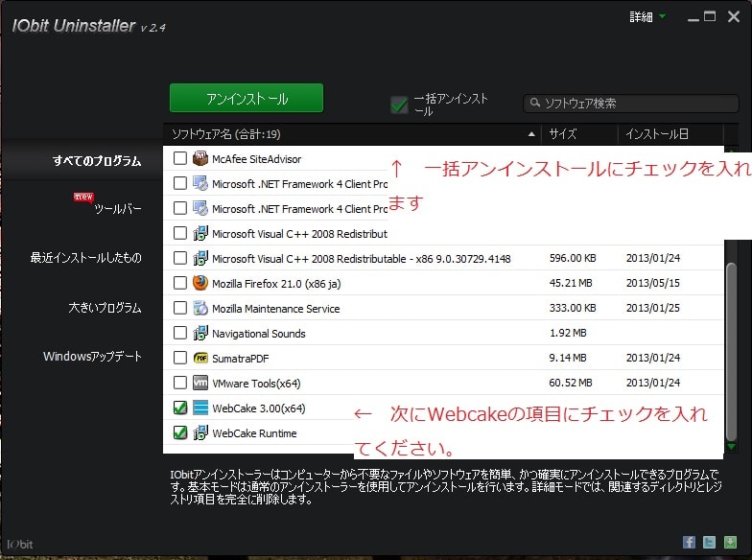752x560 pixels.
Task: Click the IObit logo at bottom left
Action: pyautogui.click(x=19, y=545)
